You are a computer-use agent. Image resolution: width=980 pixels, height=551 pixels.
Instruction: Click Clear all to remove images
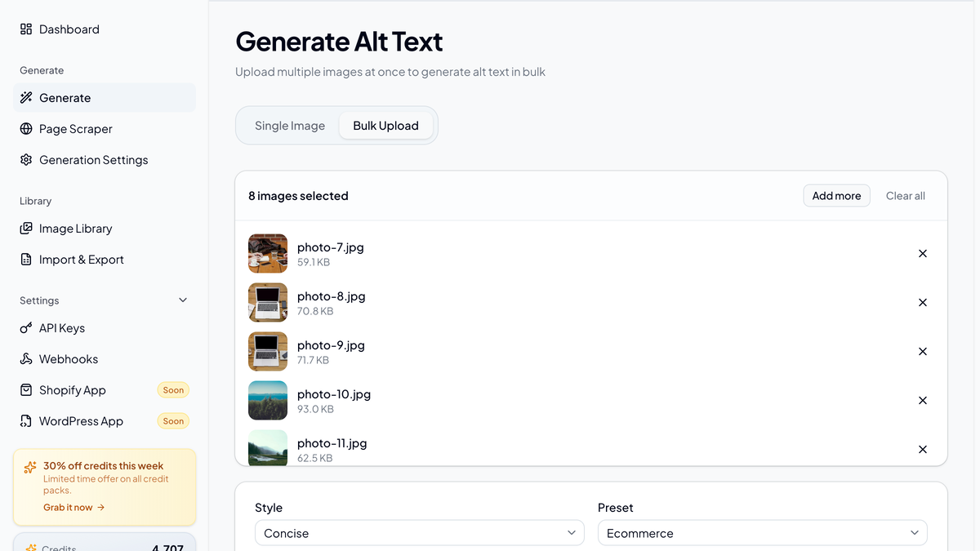click(906, 196)
